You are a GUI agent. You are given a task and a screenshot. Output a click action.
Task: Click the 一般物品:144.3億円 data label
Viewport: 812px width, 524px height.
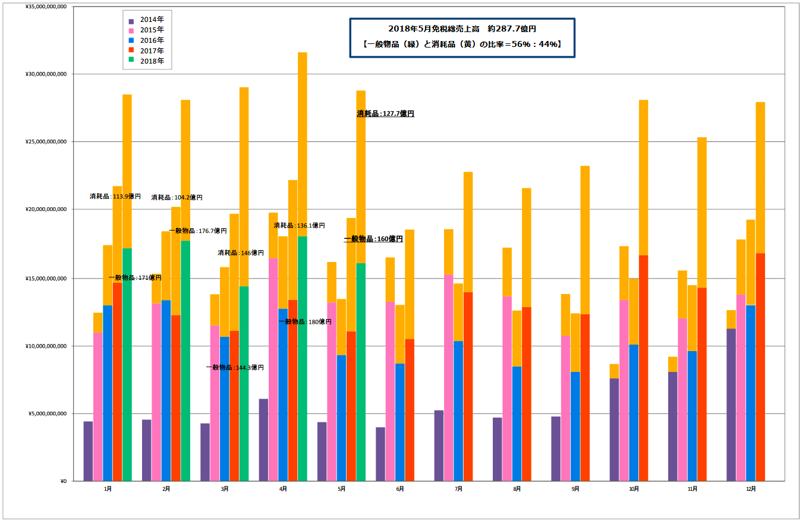[x=235, y=367]
